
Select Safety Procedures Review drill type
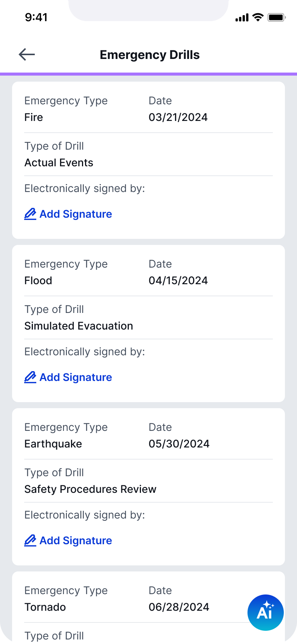(90, 489)
